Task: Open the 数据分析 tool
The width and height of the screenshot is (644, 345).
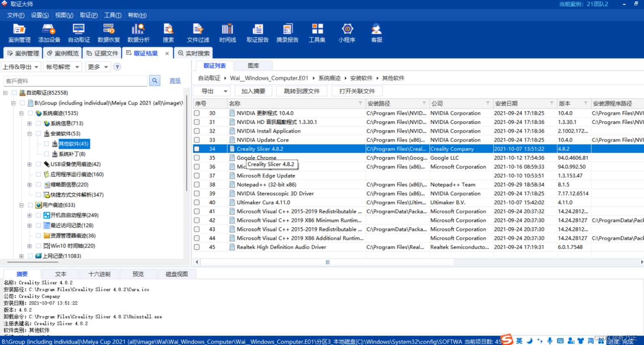Action: [138, 33]
